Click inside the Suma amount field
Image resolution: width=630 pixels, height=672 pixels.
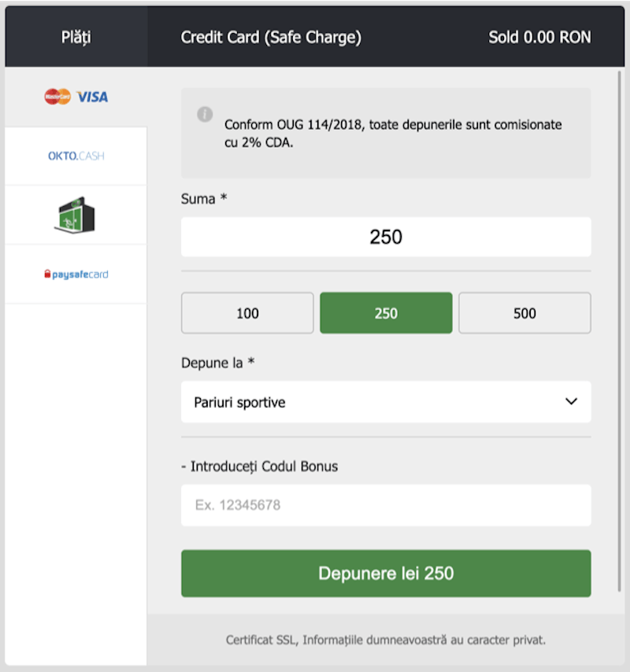[x=385, y=236]
